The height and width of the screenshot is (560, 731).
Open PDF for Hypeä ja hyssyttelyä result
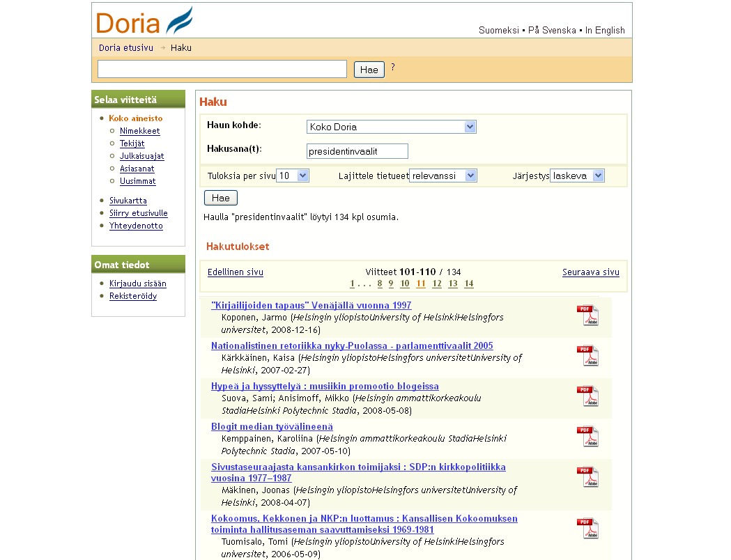(587, 396)
